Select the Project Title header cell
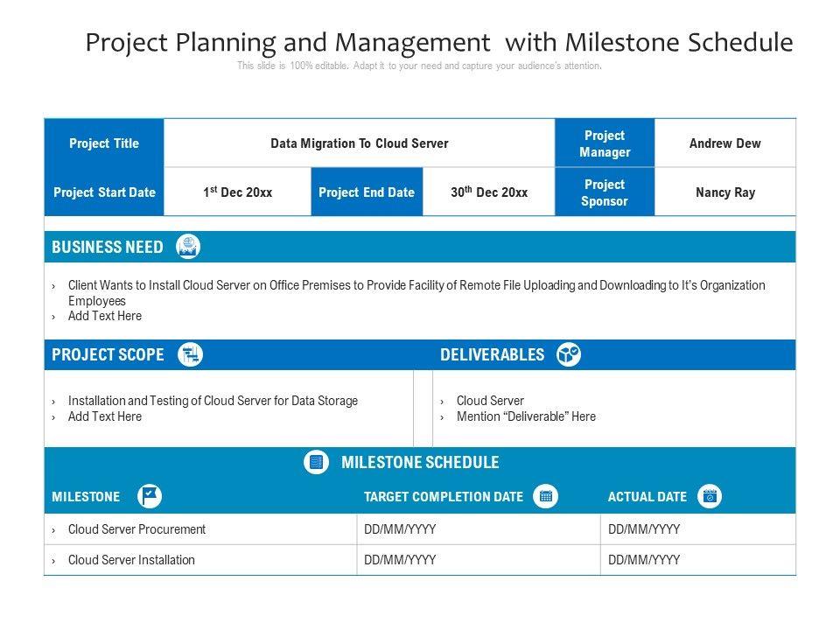The height and width of the screenshot is (630, 840). 104,143
